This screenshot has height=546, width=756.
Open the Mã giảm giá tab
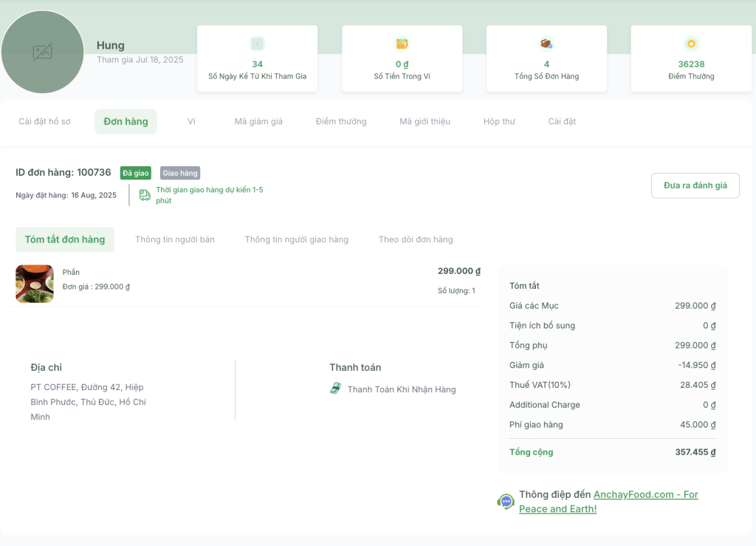tap(258, 121)
